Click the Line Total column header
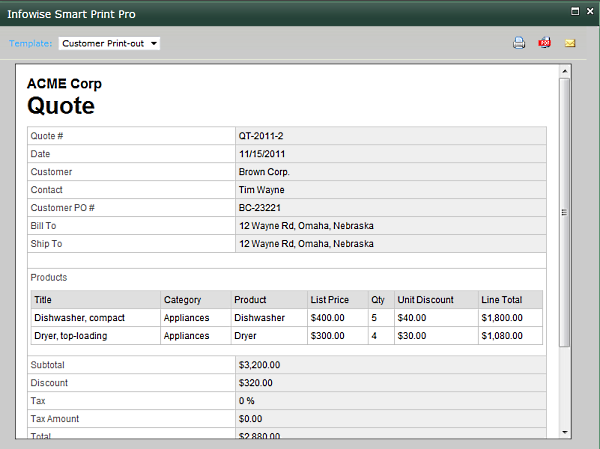This screenshot has width=600, height=449. coord(502,300)
